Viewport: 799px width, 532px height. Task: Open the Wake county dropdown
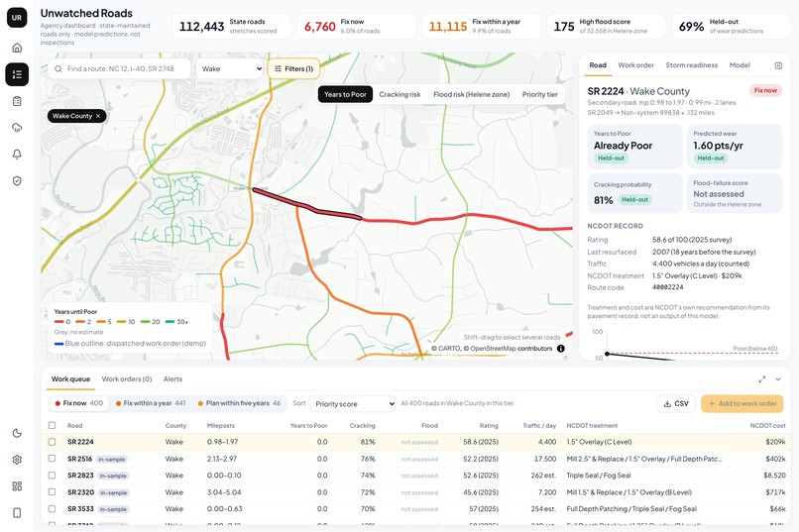tap(230, 68)
